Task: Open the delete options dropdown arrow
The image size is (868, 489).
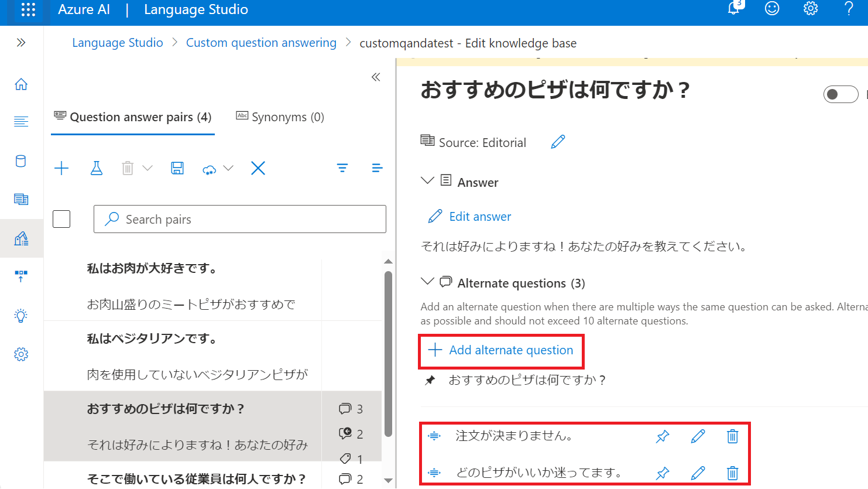Action: (147, 169)
